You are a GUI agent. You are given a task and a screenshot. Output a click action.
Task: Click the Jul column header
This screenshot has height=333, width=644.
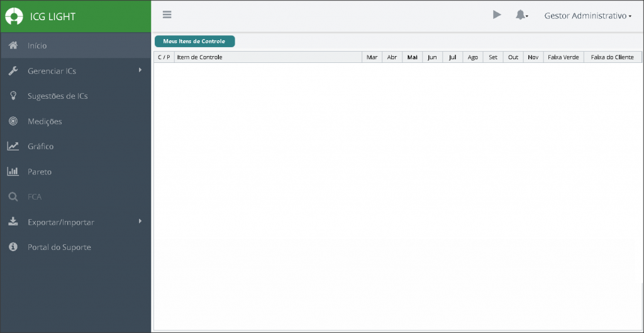click(453, 57)
